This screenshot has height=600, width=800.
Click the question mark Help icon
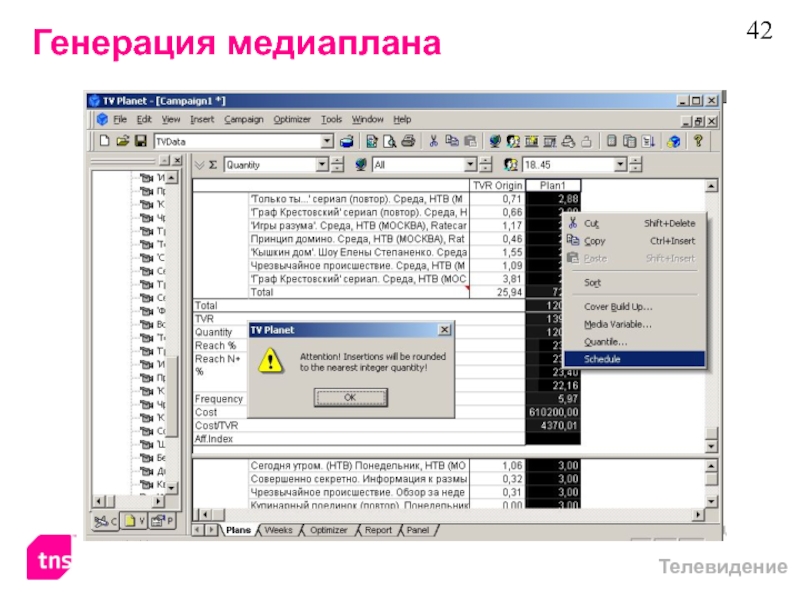[x=698, y=141]
